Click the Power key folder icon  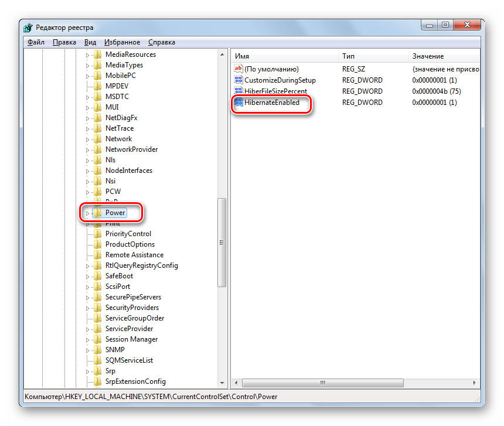[x=97, y=213]
